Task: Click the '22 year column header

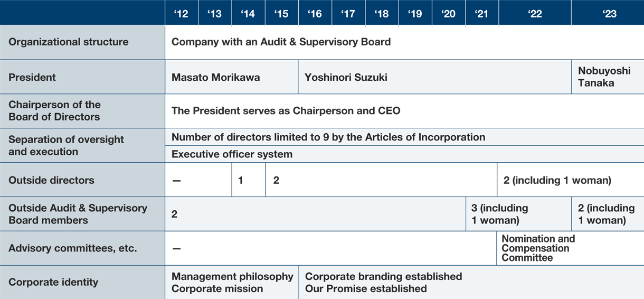Action: pos(535,13)
